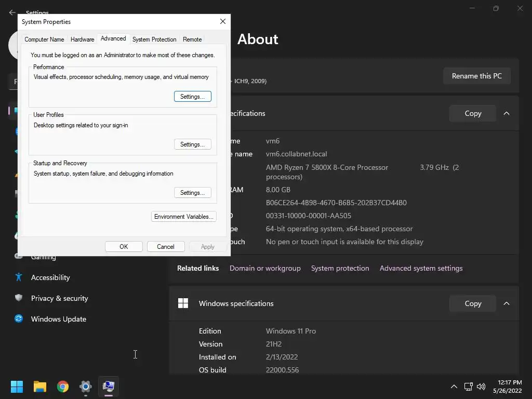Viewport: 532px width, 399px height.
Task: Open the Windows Start menu
Action: point(17,387)
